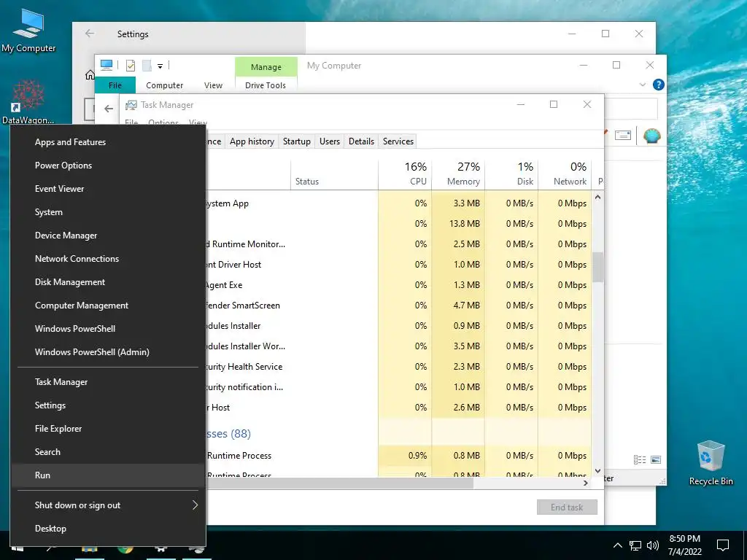This screenshot has height=560, width=747.
Task: Switch to the Services tab in Task Manager
Action: (398, 141)
